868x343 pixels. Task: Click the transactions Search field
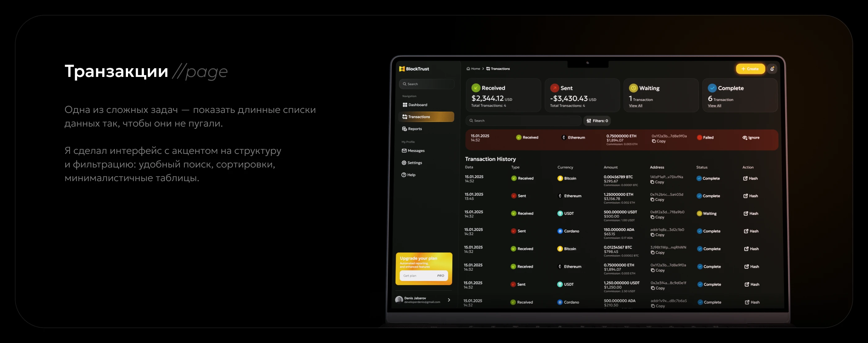click(x=523, y=121)
